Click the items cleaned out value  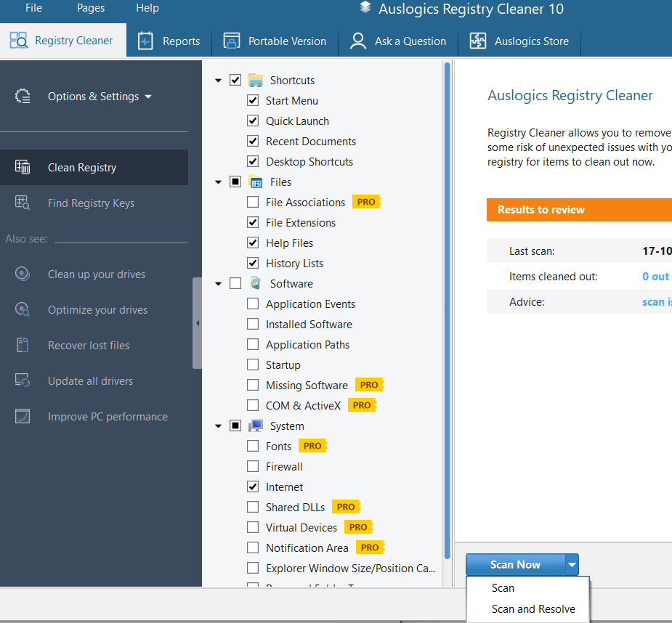pyautogui.click(x=657, y=277)
